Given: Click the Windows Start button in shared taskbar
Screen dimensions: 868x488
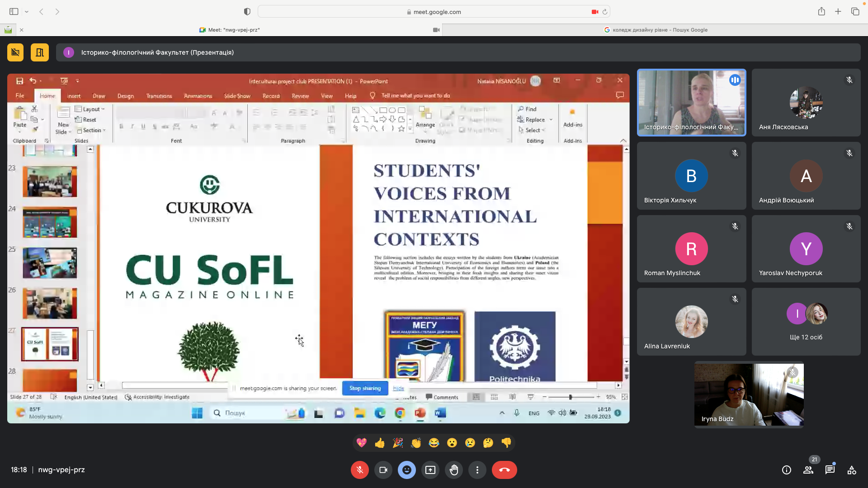Looking at the screenshot, I should point(197,413).
